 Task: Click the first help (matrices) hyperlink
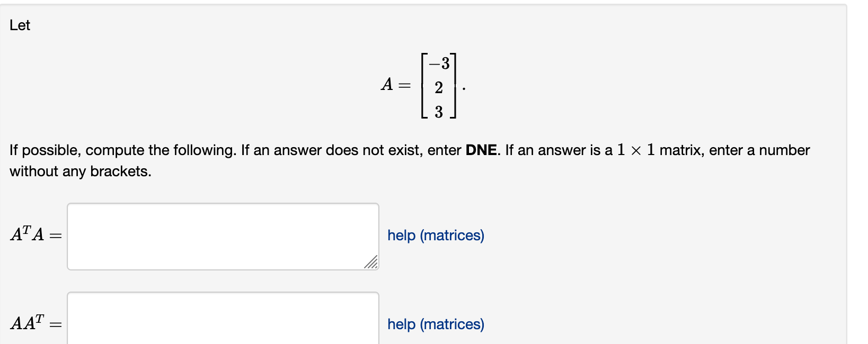click(x=436, y=236)
